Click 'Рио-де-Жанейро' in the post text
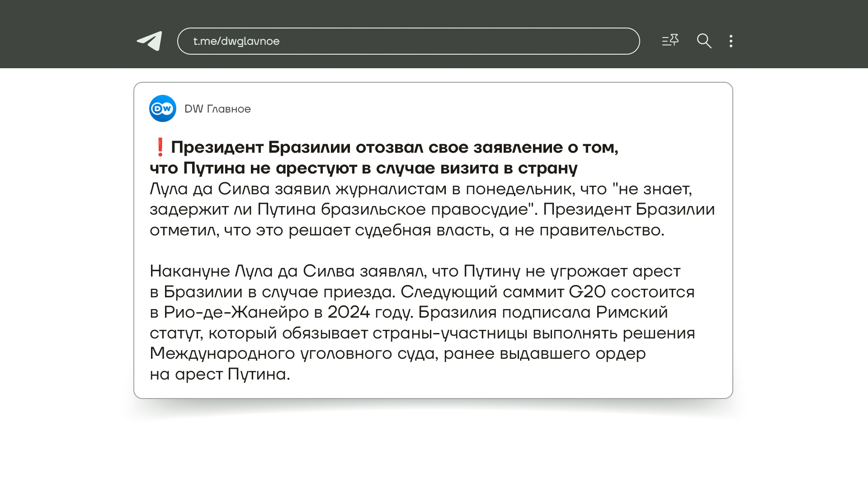Viewport: 868px width, 488px height. pyautogui.click(x=236, y=312)
